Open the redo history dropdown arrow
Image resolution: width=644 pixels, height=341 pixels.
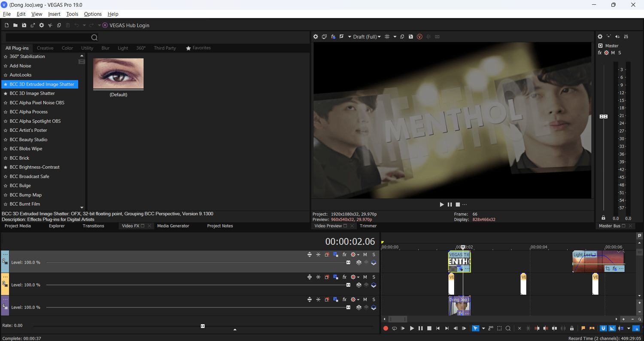(x=99, y=25)
